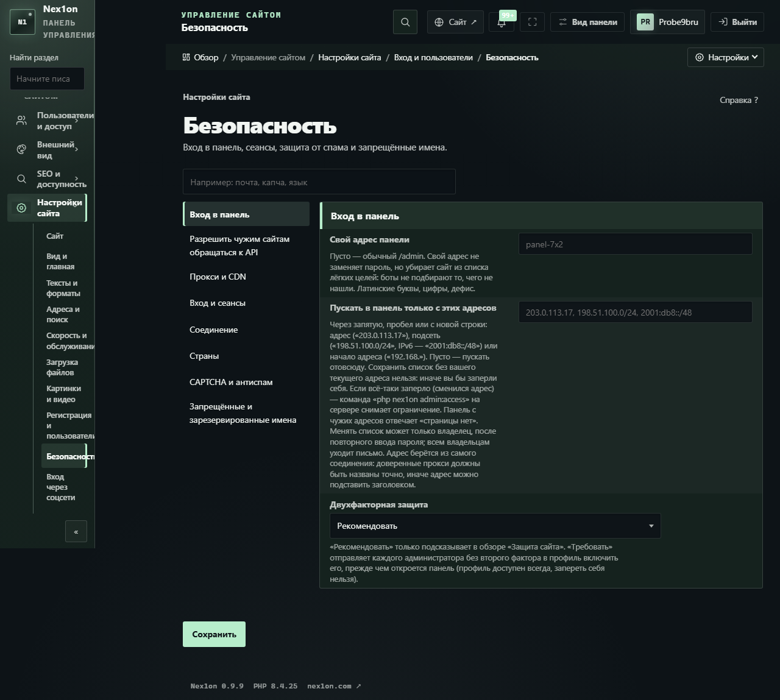780x700 pixels.
Task: Focus the Найти раздел sidebar search box
Action: point(47,79)
